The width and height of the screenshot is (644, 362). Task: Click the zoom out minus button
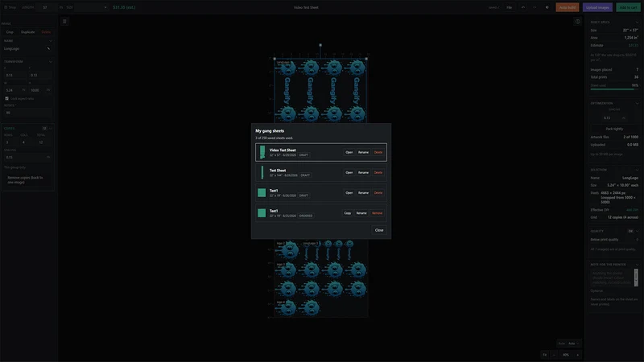pyautogui.click(x=554, y=355)
